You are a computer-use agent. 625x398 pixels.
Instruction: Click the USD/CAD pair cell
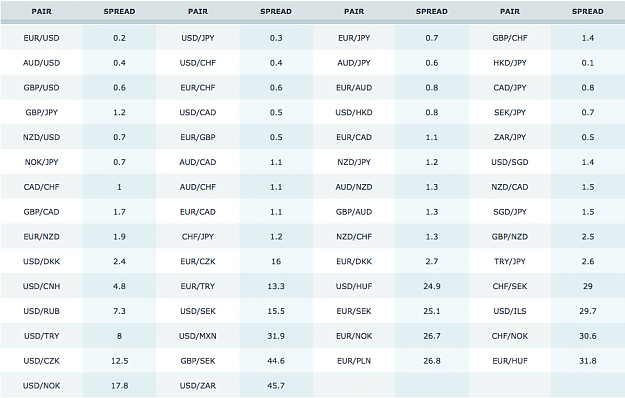(198, 112)
